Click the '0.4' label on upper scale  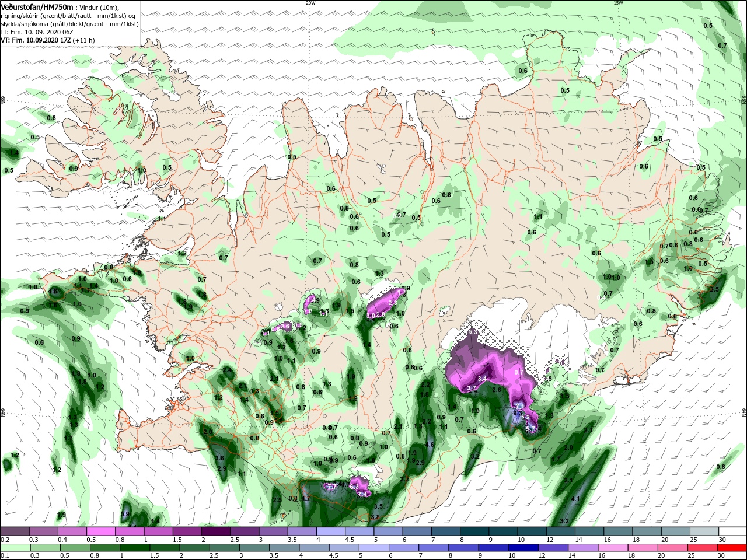point(62,539)
